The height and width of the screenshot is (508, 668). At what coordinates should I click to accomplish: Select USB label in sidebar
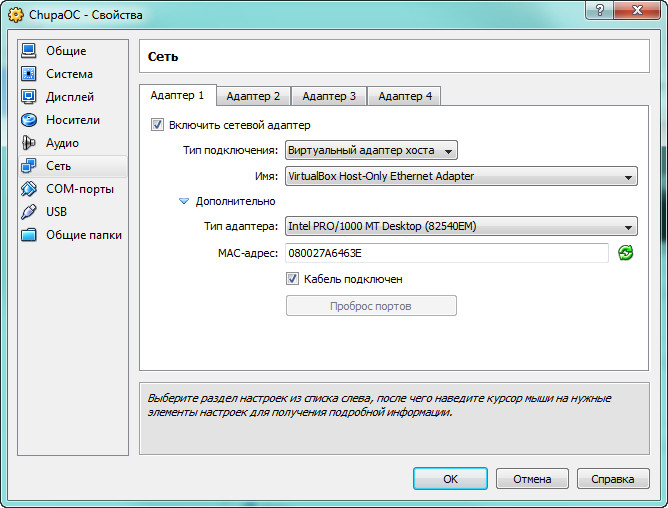57,212
